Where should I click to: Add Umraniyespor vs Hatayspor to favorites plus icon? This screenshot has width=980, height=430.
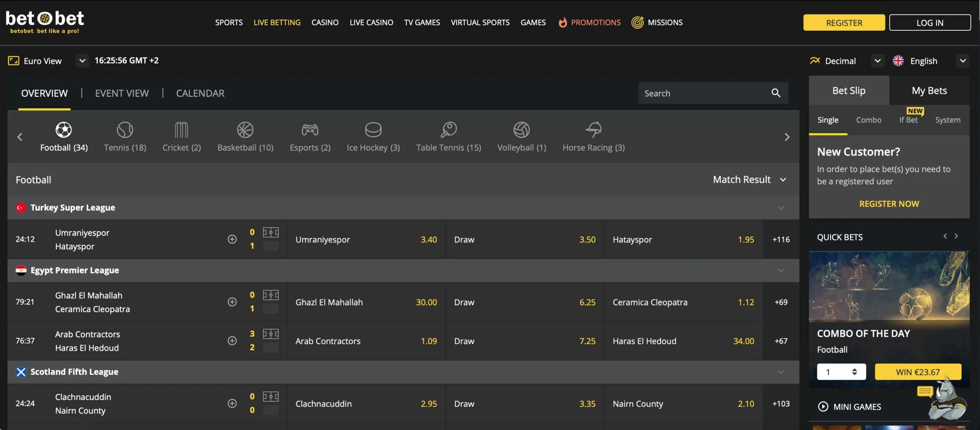(x=232, y=239)
